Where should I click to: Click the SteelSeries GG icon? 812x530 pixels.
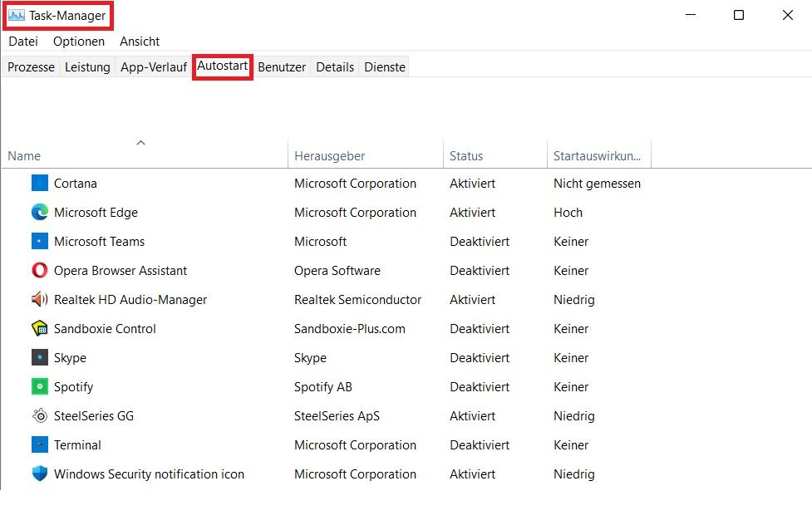40,415
